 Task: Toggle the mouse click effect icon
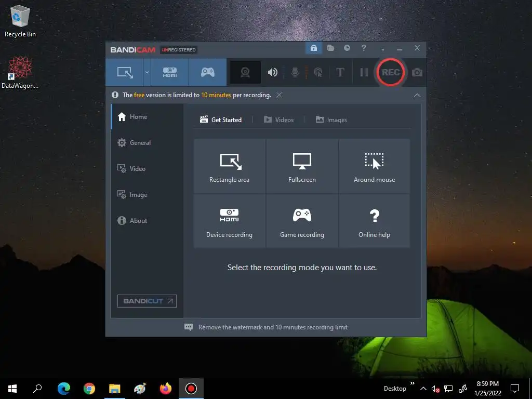[318, 72]
